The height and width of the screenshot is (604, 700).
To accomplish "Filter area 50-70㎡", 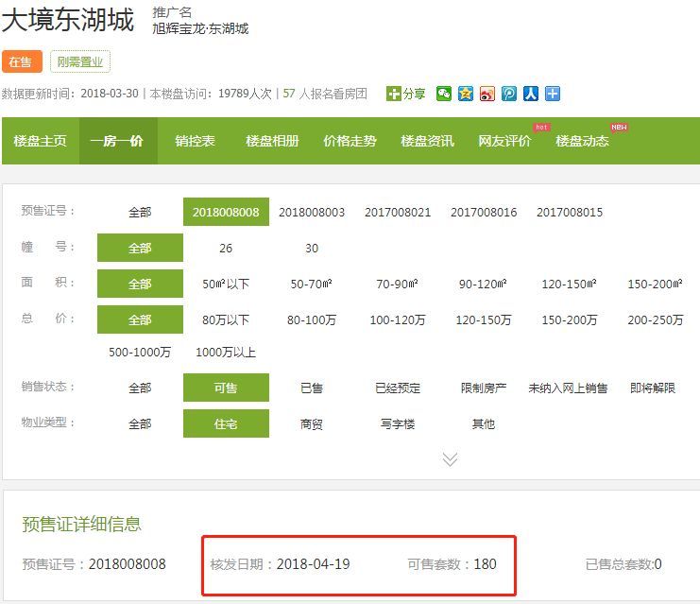I will point(312,284).
